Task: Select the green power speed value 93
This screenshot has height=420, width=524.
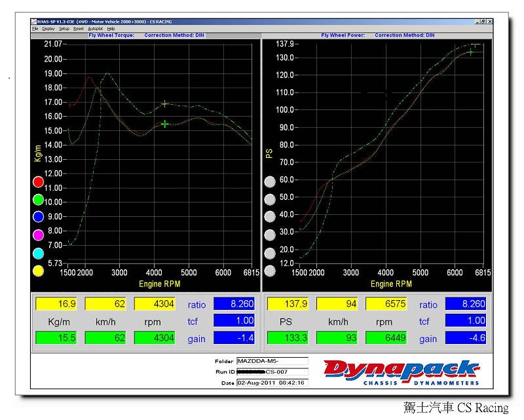Action: click(337, 337)
